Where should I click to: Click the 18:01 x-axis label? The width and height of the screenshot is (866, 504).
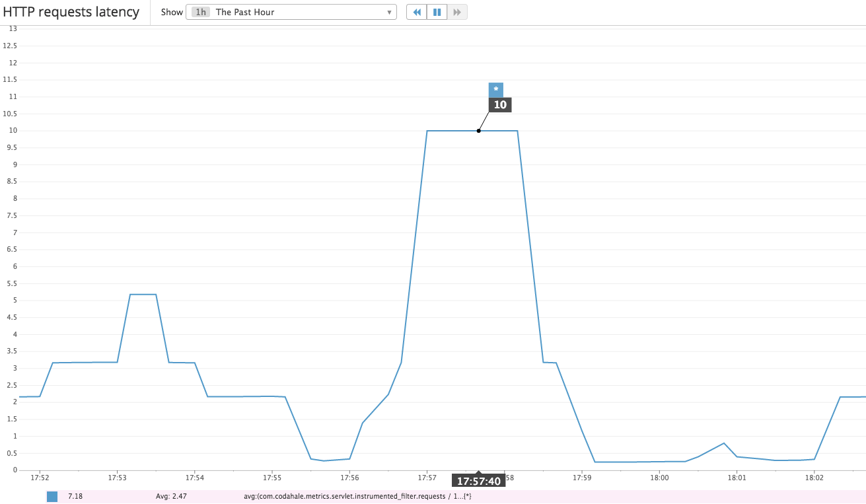pos(737,477)
